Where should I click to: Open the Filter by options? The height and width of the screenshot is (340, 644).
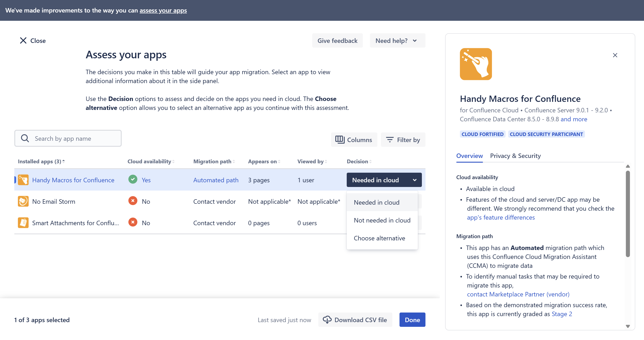pos(403,140)
